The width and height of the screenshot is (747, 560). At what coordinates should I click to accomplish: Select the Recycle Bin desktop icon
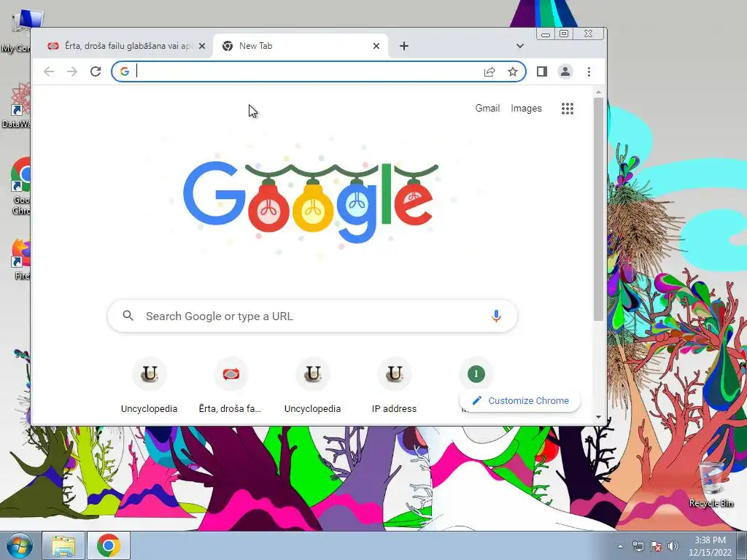711,484
